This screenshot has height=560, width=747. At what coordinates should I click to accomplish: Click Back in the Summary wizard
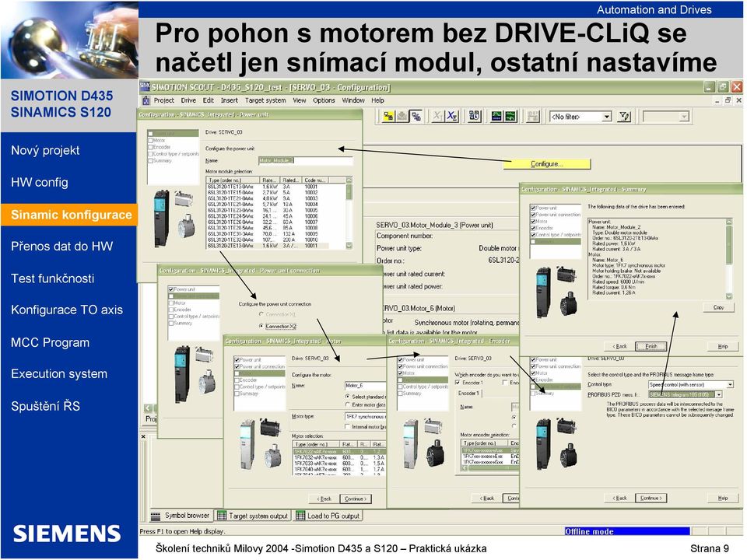click(620, 346)
